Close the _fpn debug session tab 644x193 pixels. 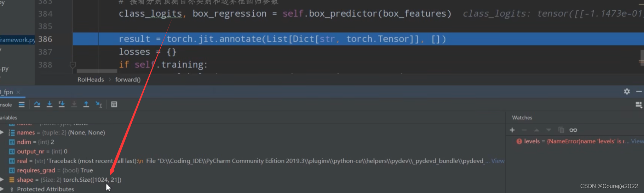click(x=18, y=92)
